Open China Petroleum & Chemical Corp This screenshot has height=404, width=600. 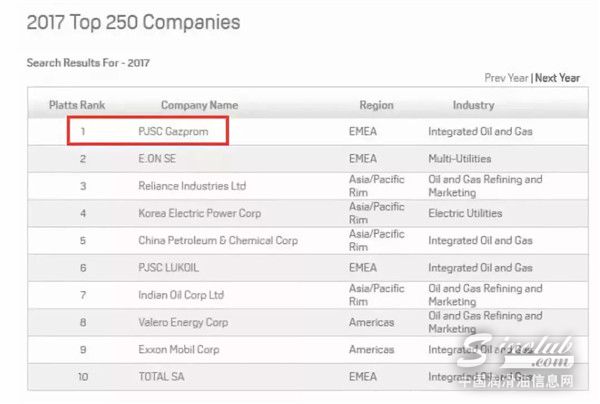point(218,241)
